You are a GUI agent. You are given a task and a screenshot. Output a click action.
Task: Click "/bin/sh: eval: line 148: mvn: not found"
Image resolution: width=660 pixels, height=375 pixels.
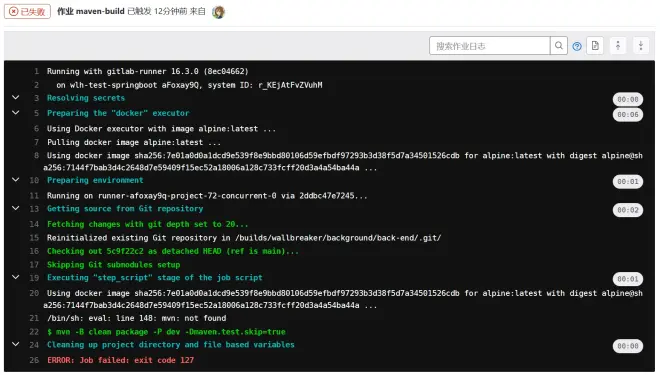(136, 318)
